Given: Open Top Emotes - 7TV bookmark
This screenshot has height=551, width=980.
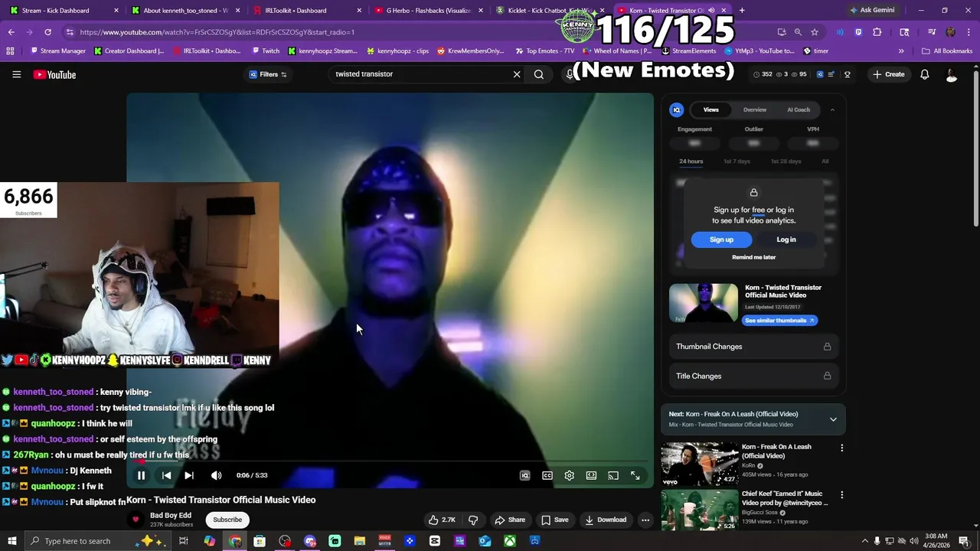Looking at the screenshot, I should (544, 51).
